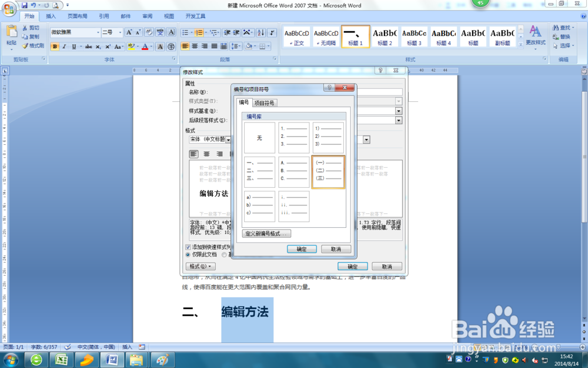
Task: Switch to the Page Layout ribbon tab
Action: coord(77,16)
